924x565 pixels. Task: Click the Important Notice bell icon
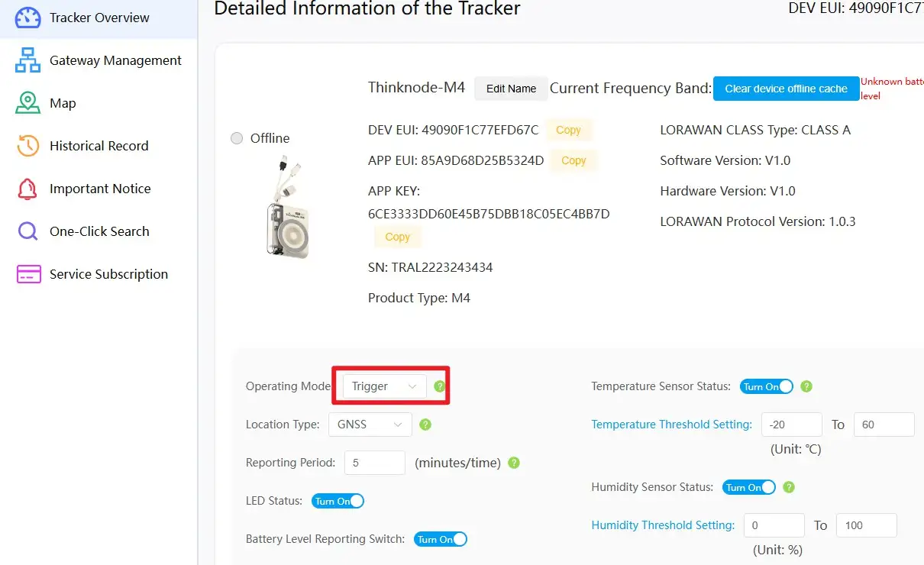pos(27,189)
